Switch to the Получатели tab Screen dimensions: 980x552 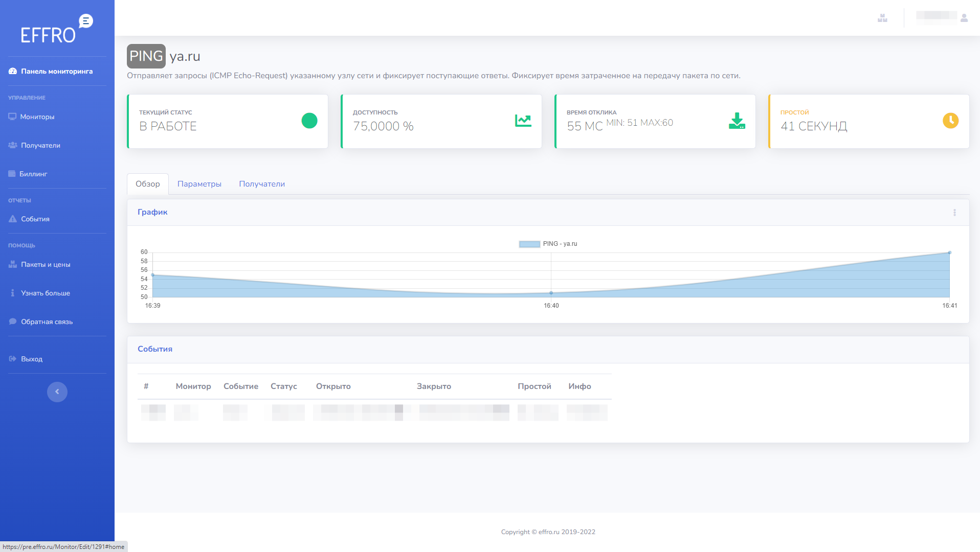(x=262, y=184)
